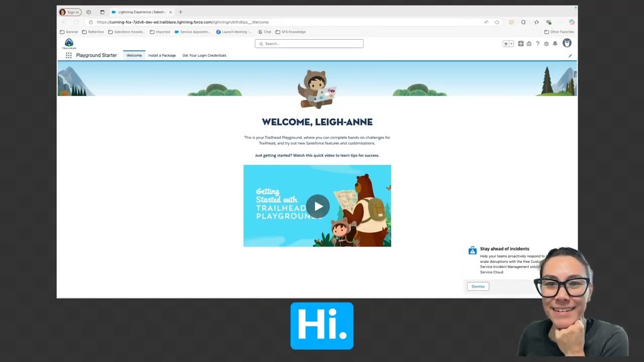Open the App Launcher
The image size is (644, 362).
68,55
